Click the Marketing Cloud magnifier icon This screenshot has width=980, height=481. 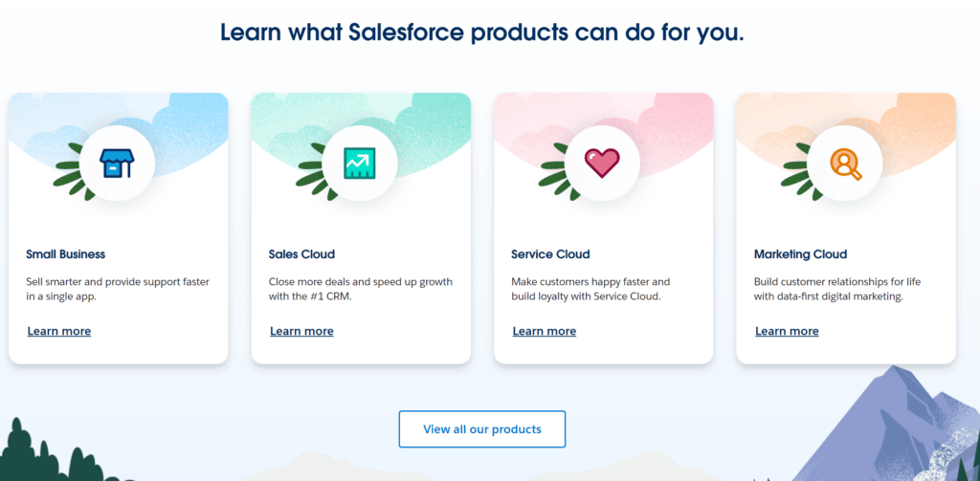point(844,164)
